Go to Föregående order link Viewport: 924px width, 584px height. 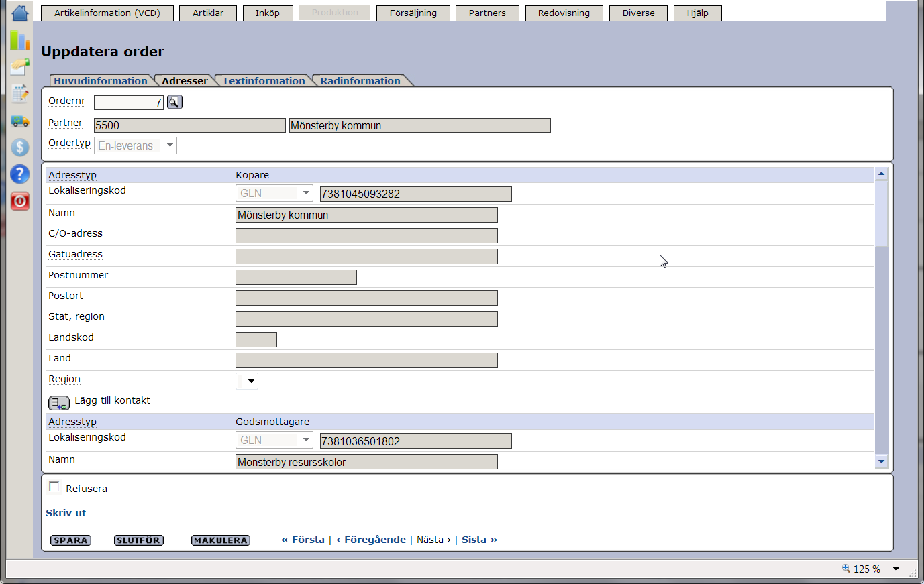(x=371, y=540)
